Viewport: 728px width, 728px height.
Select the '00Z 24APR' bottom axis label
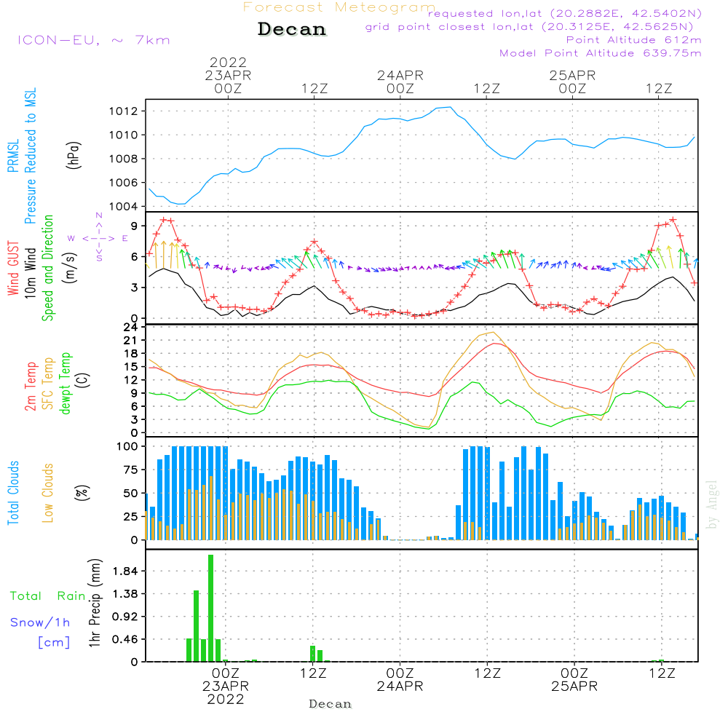coord(400,680)
